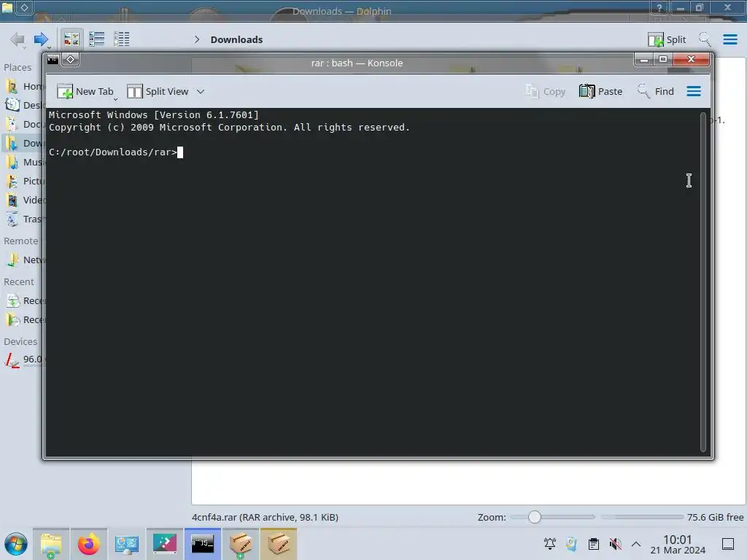Image resolution: width=747 pixels, height=560 pixels.
Task: Open the clipboard tray icon
Action: [594, 544]
